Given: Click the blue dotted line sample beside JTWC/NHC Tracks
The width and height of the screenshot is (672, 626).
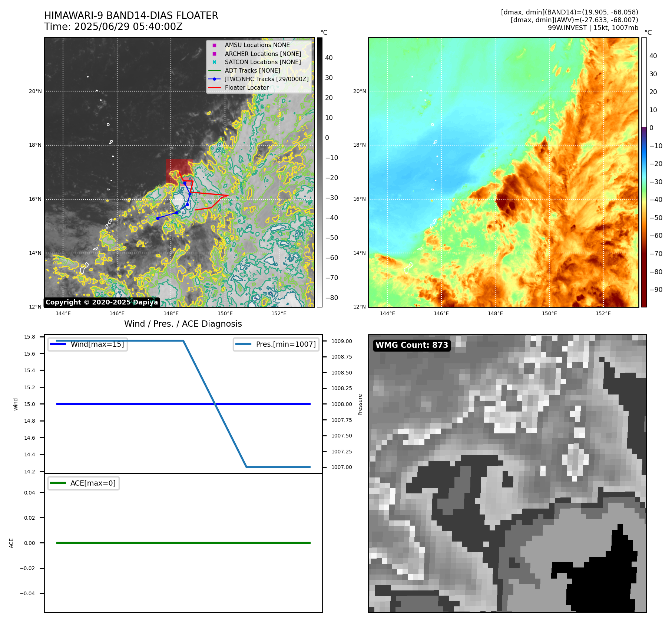Looking at the screenshot, I should tap(214, 79).
